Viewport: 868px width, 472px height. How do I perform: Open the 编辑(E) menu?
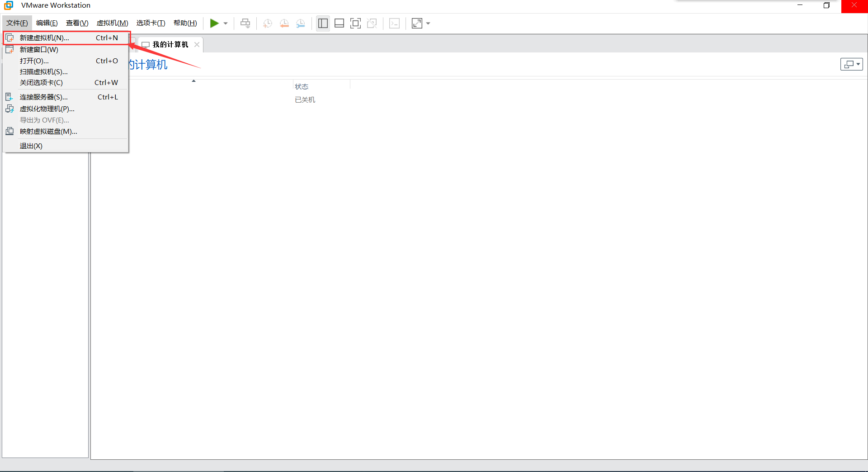[47, 23]
